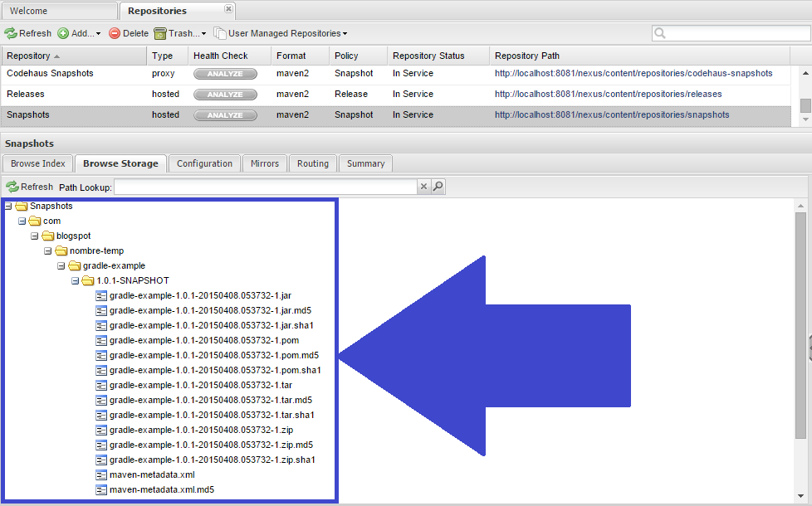Click the Browse Storage Refresh icon

tap(12, 187)
